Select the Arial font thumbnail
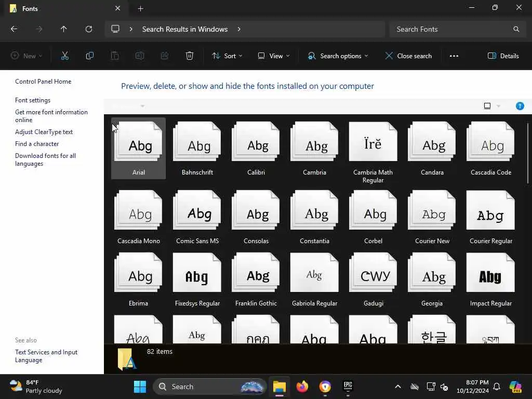 pos(138,148)
